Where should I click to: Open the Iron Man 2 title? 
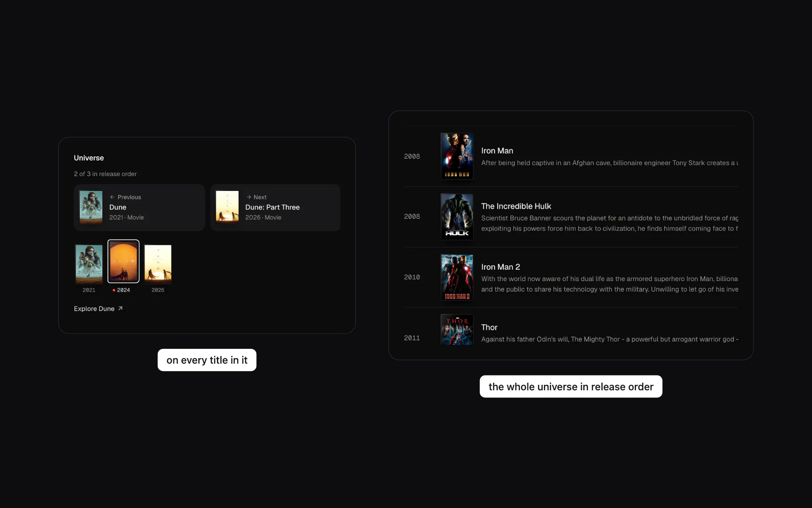[501, 267]
